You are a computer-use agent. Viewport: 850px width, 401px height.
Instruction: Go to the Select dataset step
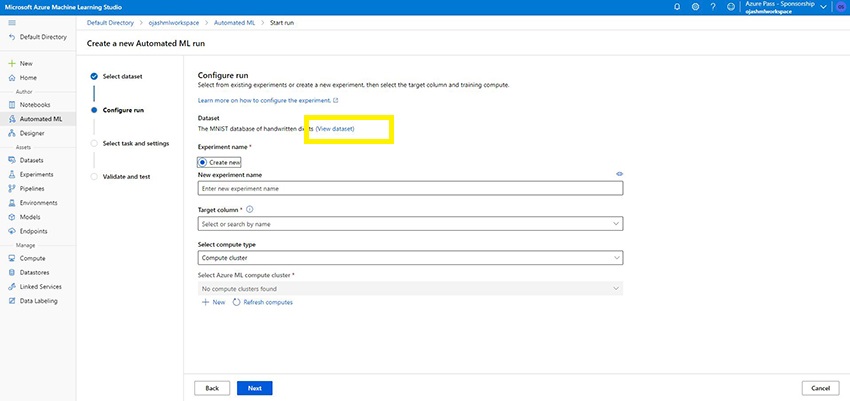pos(122,76)
